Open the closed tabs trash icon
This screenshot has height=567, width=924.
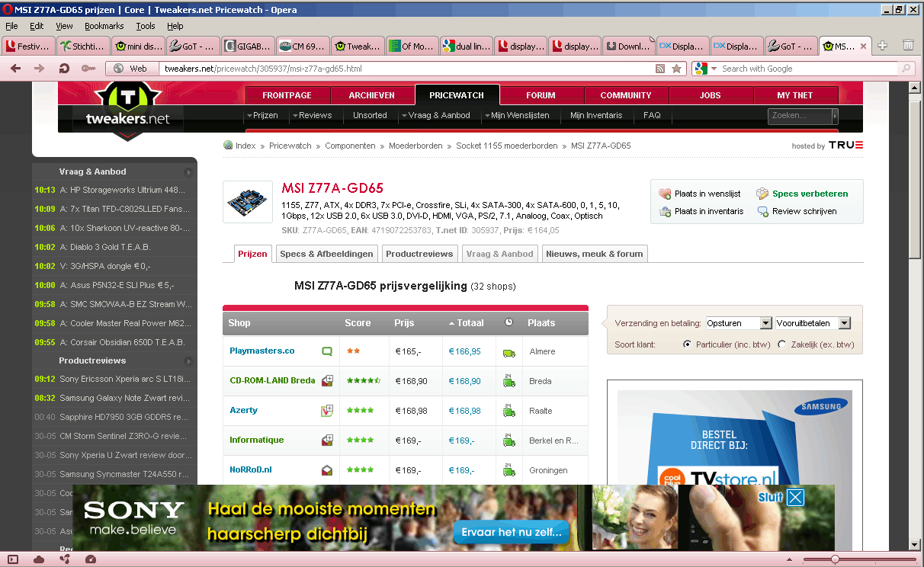(908, 46)
